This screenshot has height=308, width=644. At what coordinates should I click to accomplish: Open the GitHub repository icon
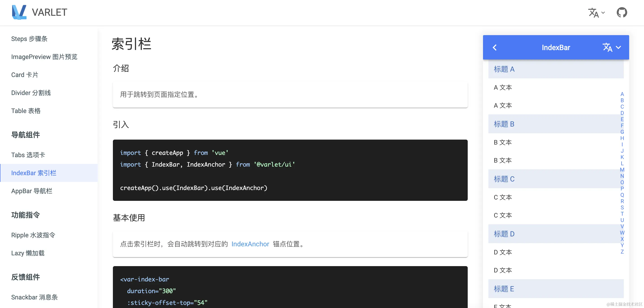pos(622,13)
